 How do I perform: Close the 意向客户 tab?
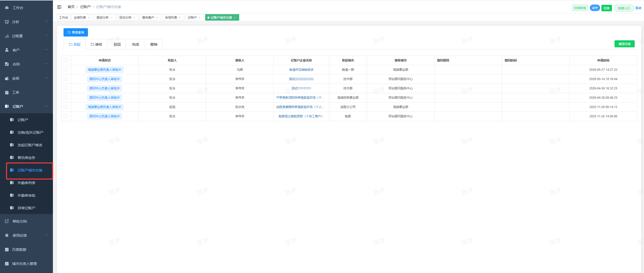(157, 18)
